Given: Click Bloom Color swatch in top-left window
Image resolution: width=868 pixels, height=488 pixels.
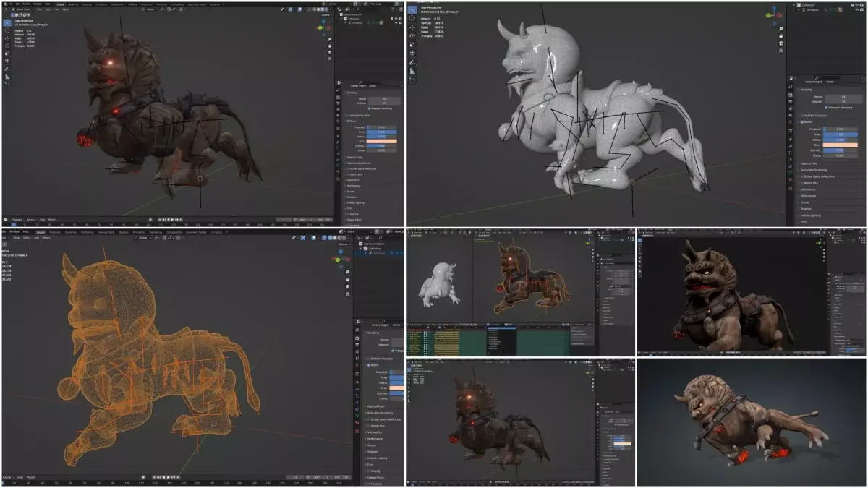Looking at the screenshot, I should 381,141.
